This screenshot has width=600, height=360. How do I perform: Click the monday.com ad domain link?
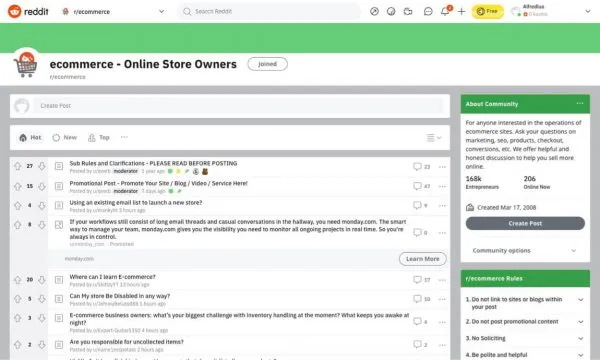click(79, 259)
